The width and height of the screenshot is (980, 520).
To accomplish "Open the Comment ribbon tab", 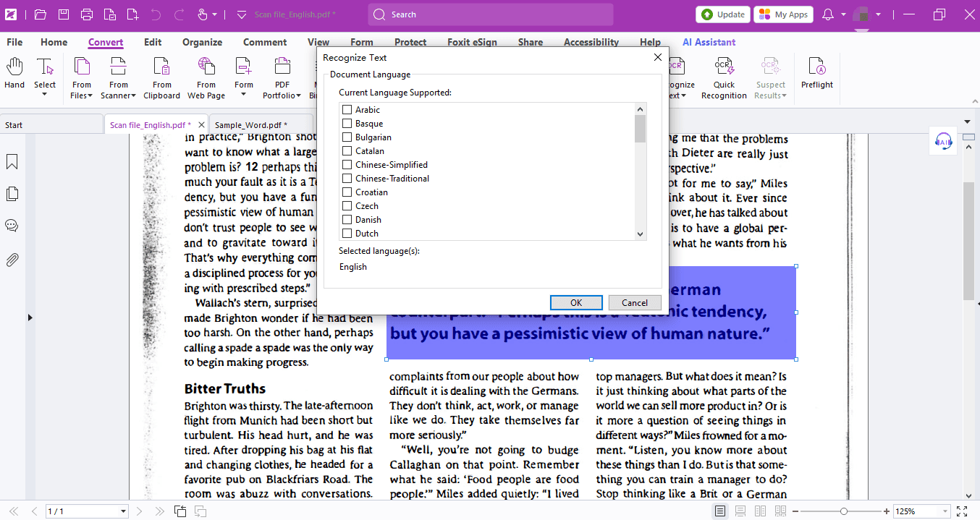I will (x=265, y=42).
